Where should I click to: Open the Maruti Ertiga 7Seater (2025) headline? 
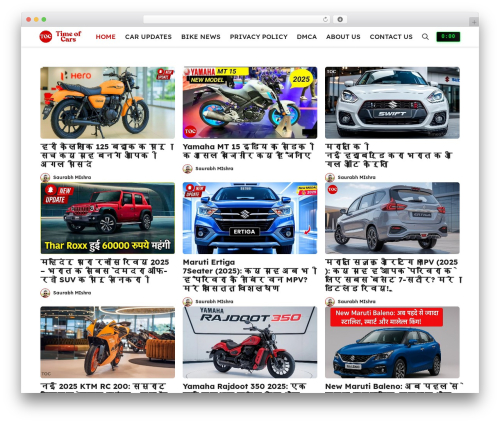click(250, 275)
